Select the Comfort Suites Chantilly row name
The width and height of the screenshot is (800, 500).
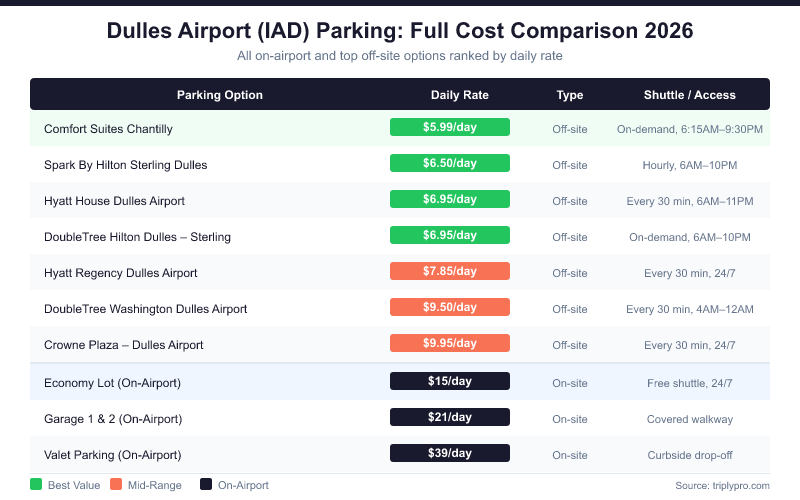point(108,129)
